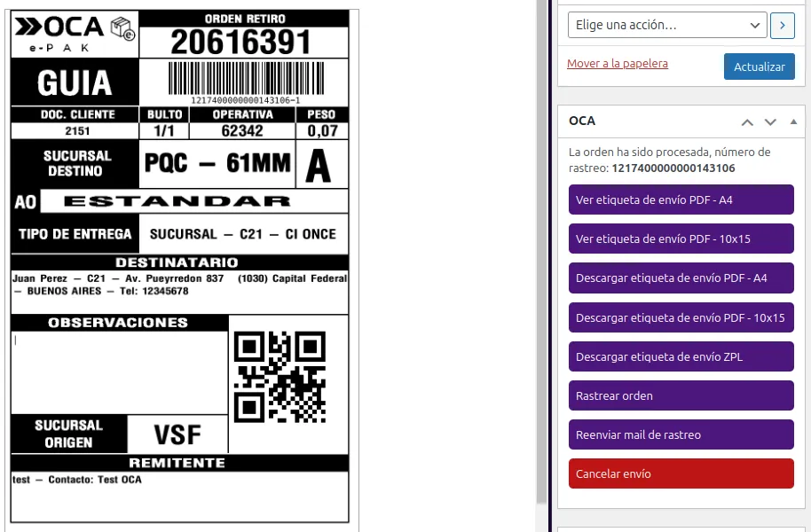
Task: Collapse the OCA panel with triangle toggle
Action: (792, 121)
